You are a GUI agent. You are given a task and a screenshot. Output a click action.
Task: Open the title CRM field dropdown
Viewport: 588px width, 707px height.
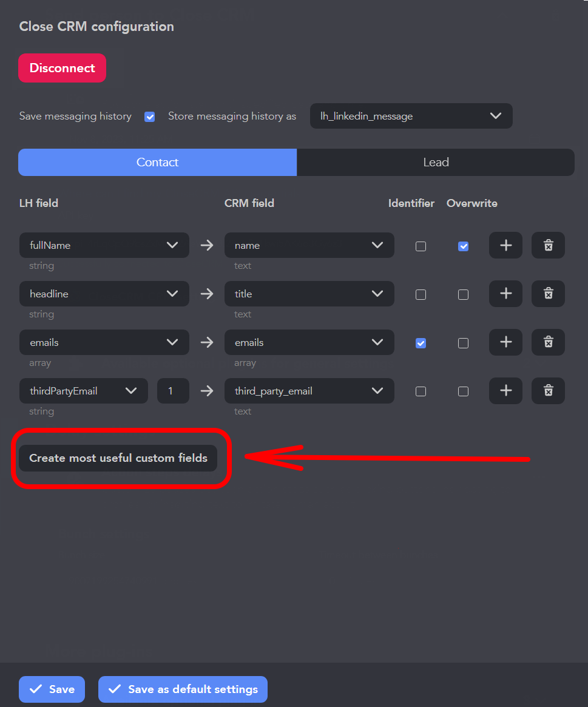point(309,294)
